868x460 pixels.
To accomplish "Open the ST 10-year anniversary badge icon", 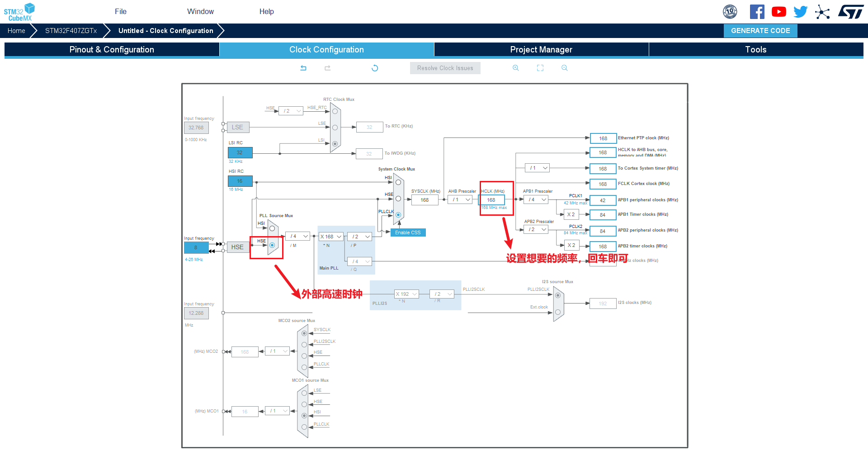I will [730, 12].
